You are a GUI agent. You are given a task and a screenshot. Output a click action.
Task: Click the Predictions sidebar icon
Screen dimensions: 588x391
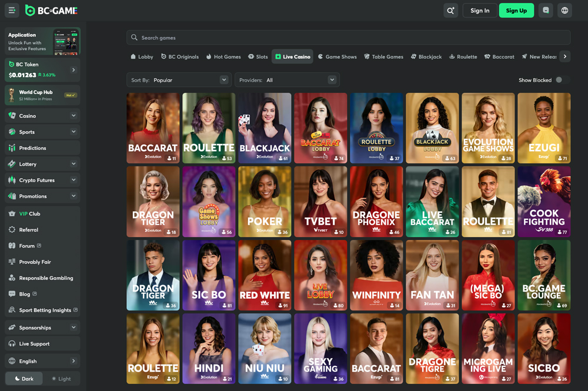[x=12, y=148]
